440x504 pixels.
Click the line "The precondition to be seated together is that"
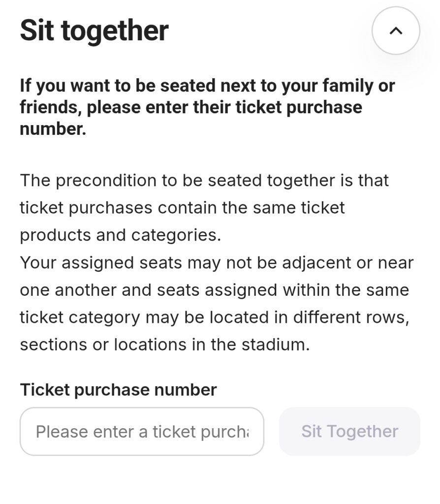pos(204,180)
